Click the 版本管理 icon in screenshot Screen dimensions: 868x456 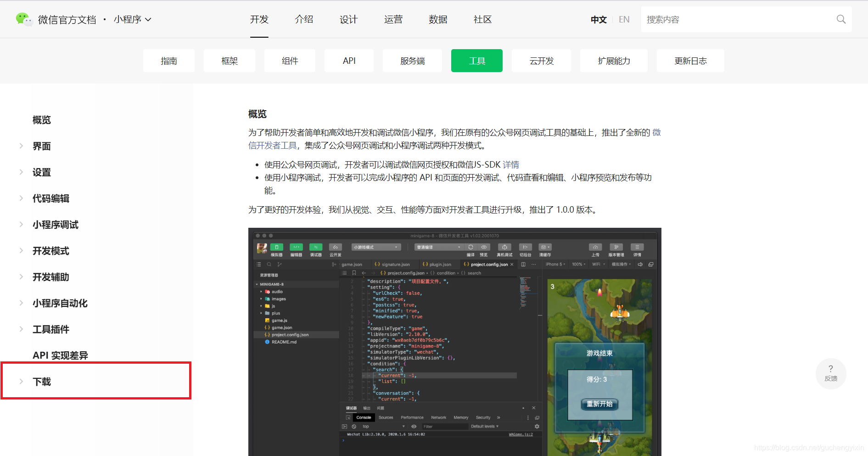[616, 247]
